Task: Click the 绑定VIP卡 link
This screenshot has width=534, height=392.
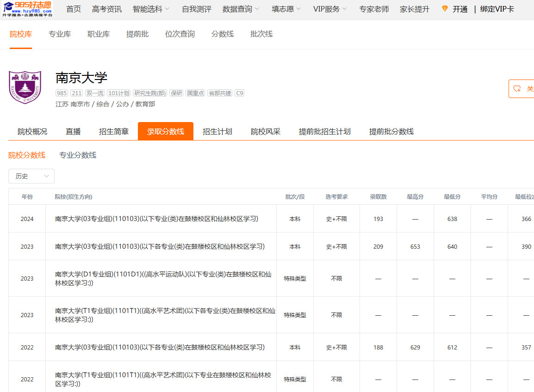Action: (x=497, y=9)
